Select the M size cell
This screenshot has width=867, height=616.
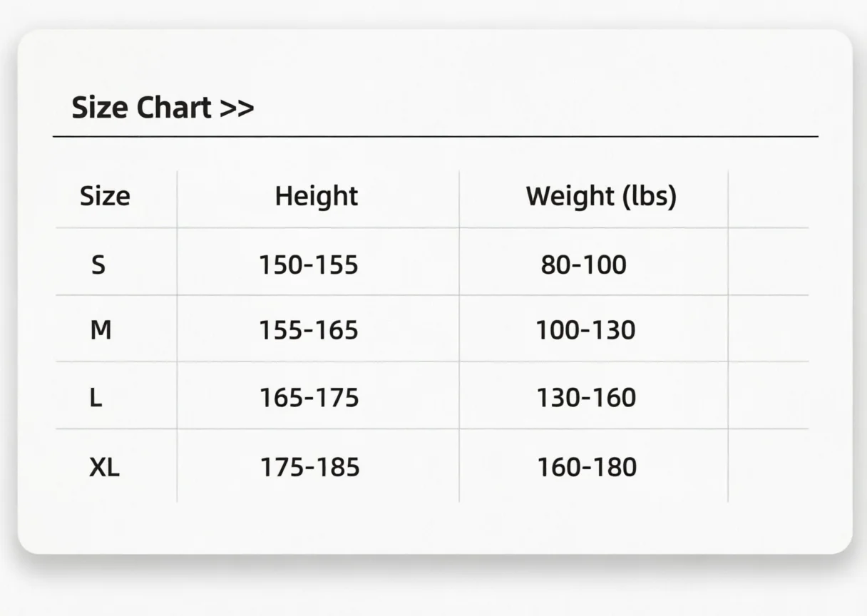[x=101, y=331]
